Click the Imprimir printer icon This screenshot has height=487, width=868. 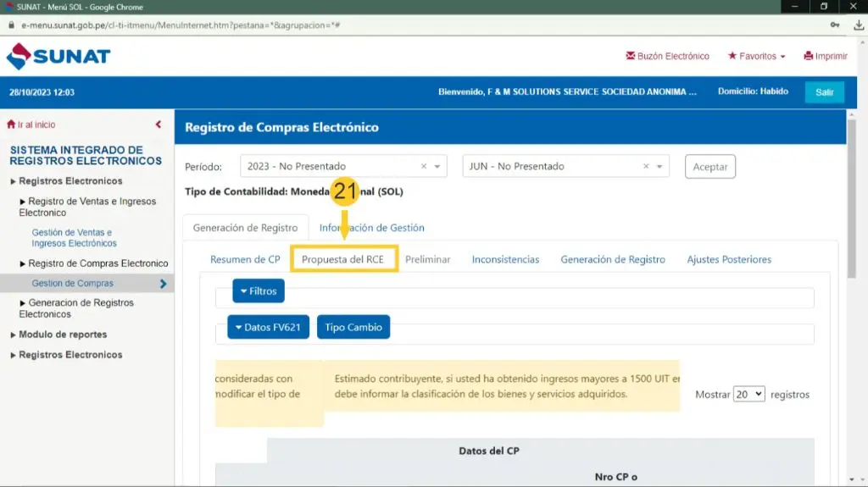pyautogui.click(x=809, y=57)
